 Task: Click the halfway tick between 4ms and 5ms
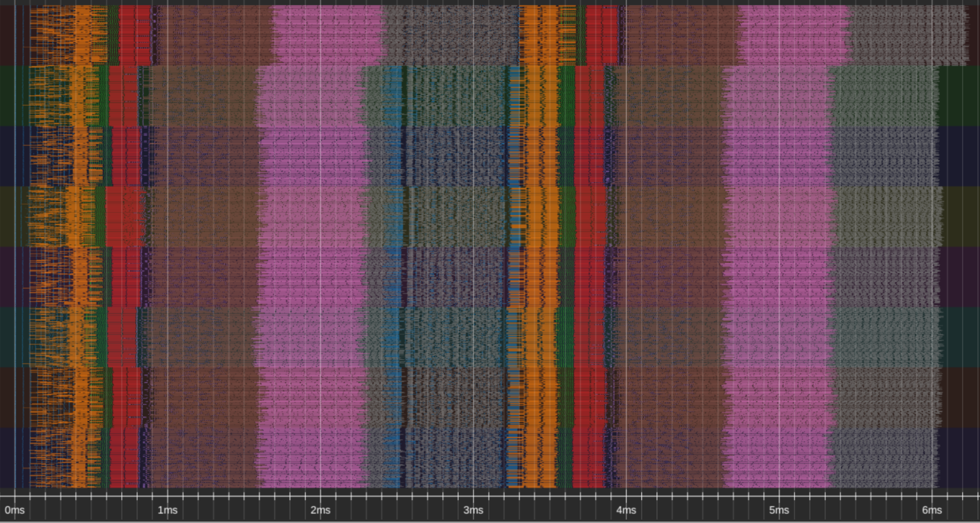(x=703, y=499)
